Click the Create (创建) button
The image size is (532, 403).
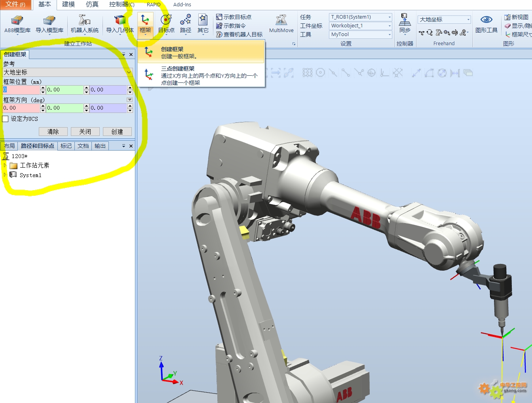117,132
